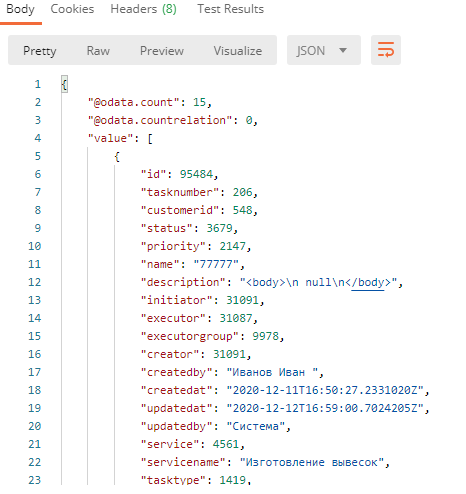
Task: Open the Cookies tab
Action: point(72,9)
